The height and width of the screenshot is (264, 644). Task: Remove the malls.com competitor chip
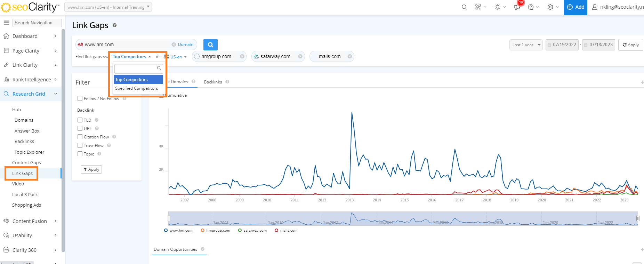tap(349, 56)
